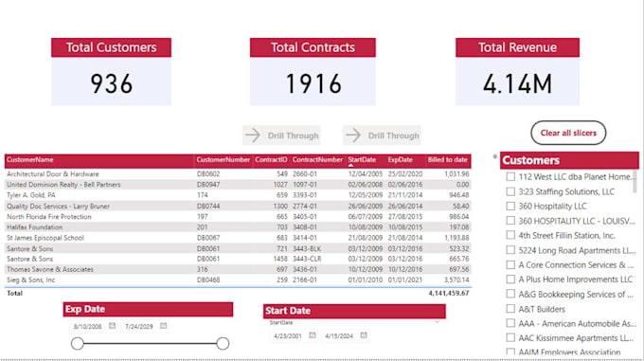Select row United Dominion Realty - Bell Partners
Image resolution: width=644 pixels, height=361 pixels.
(x=238, y=185)
